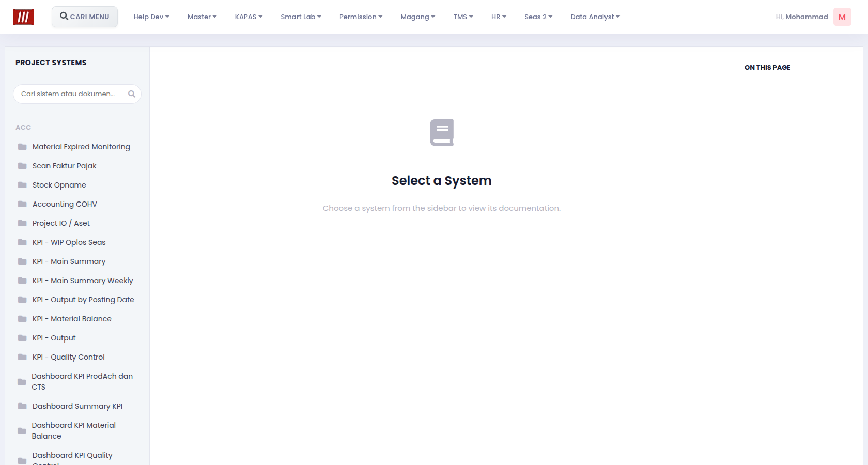Click the folder icon beside Accounting COHV

22,204
